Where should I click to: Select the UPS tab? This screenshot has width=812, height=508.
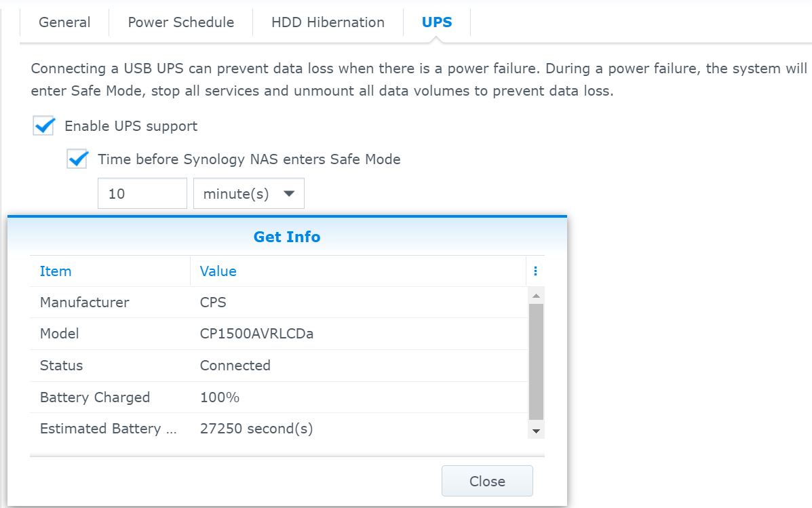(437, 22)
